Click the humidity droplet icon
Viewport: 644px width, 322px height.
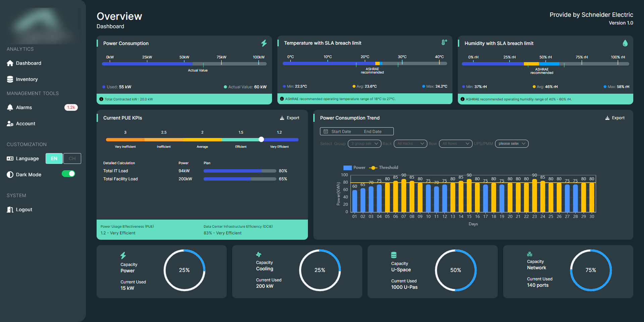(x=625, y=43)
